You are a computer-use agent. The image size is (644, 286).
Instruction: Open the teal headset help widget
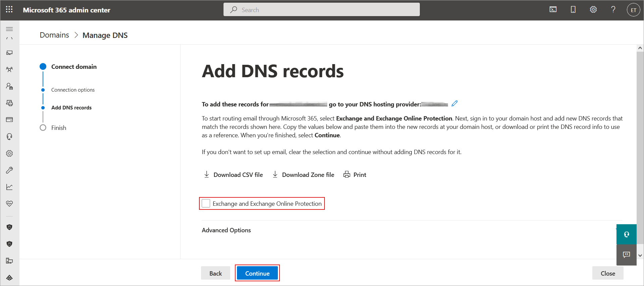click(x=626, y=234)
